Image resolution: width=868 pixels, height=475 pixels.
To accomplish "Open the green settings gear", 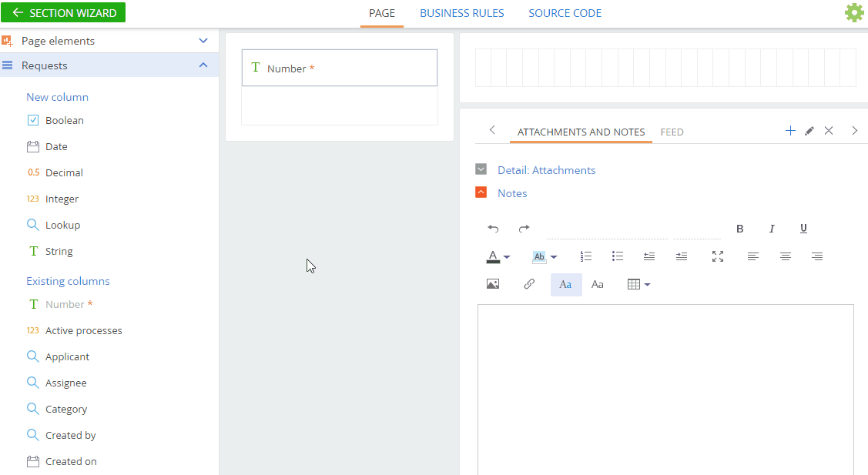I will [x=854, y=13].
